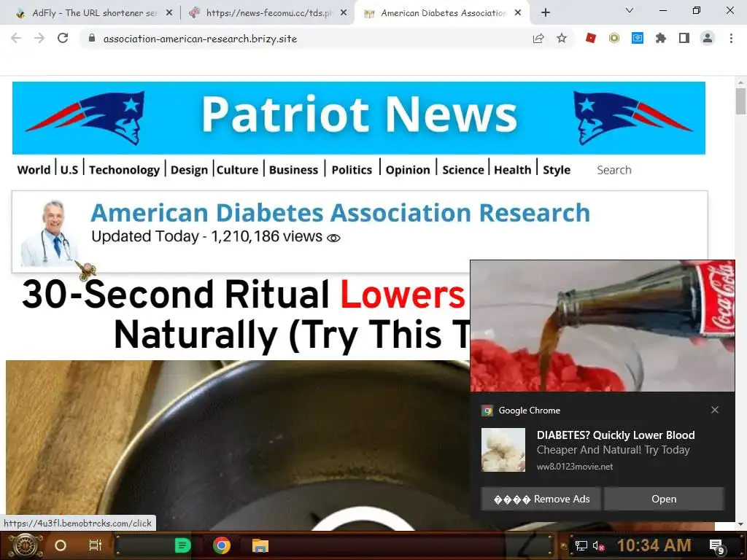The image size is (747, 560).
Task: Open Cortana circle on the taskbar
Action: (x=61, y=545)
